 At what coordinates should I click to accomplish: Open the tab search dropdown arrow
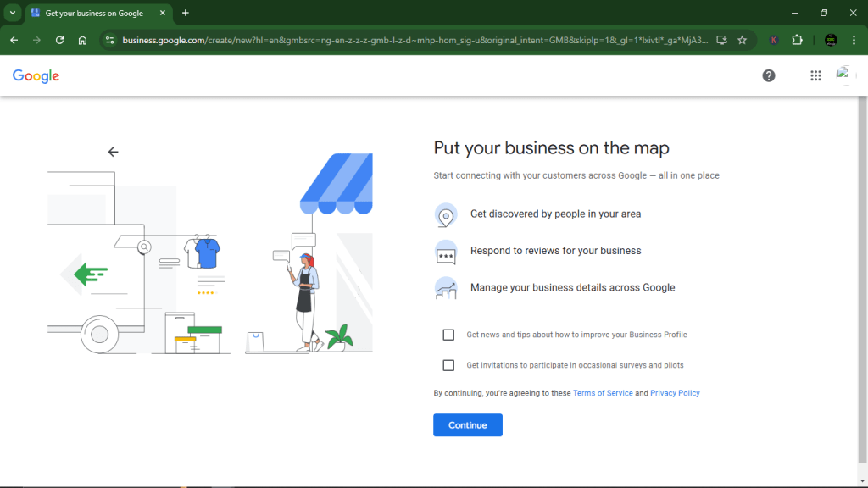[11, 13]
